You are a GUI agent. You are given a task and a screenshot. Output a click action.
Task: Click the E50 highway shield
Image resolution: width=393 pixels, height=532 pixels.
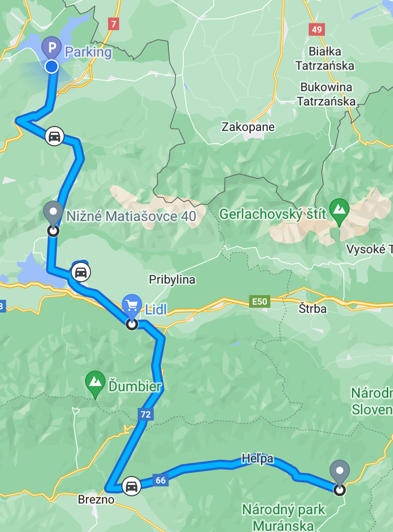tap(260, 301)
